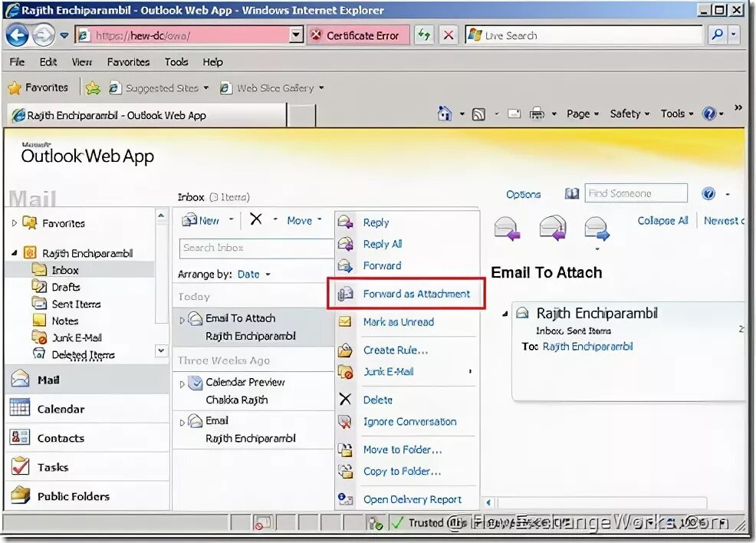Click the Internet Explorer Help icon
The height and width of the screenshot is (543, 756).
708,114
